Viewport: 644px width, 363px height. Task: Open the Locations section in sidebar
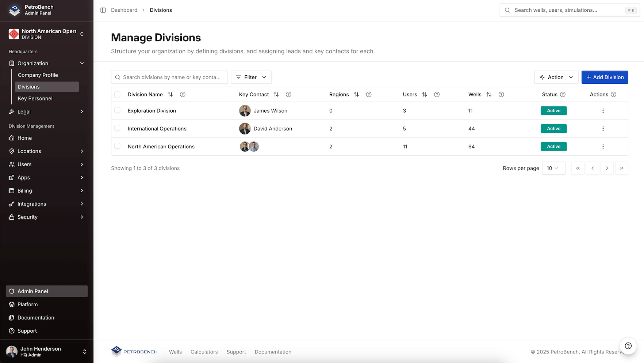(x=29, y=151)
